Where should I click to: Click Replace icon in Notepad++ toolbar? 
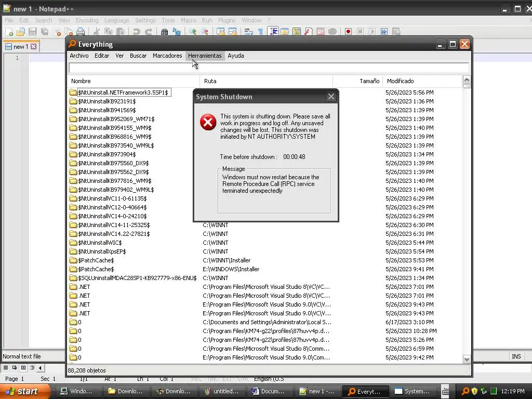(x=177, y=32)
